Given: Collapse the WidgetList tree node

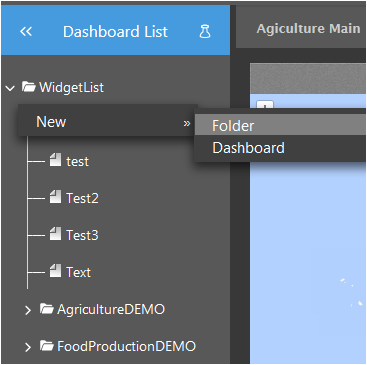Looking at the screenshot, I should [10, 88].
